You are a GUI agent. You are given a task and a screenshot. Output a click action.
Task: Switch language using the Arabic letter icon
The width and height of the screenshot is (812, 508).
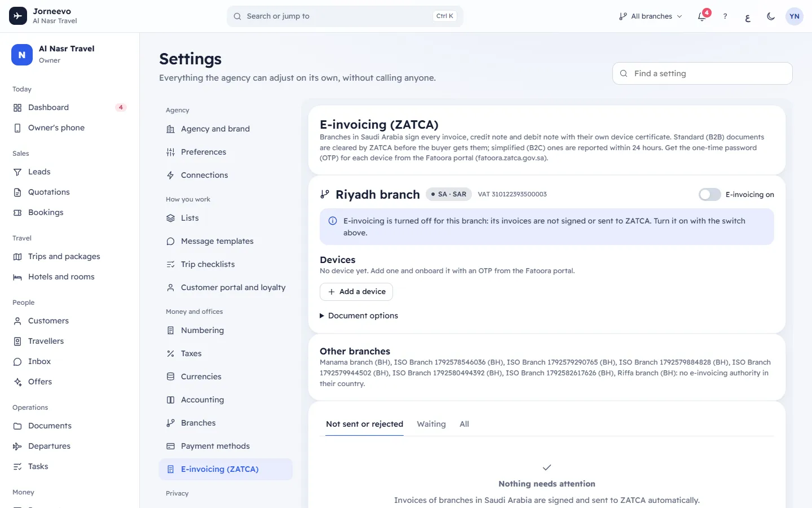tap(748, 16)
